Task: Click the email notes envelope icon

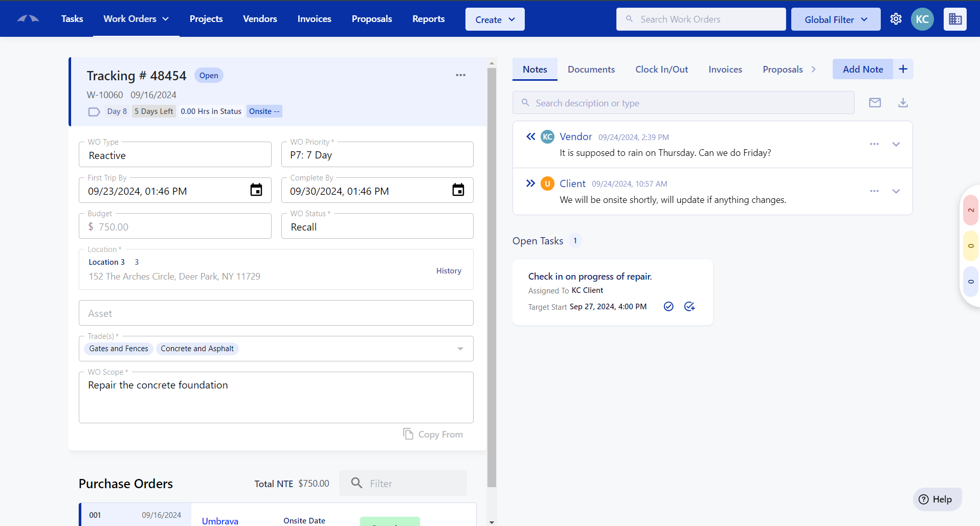Action: [x=875, y=103]
